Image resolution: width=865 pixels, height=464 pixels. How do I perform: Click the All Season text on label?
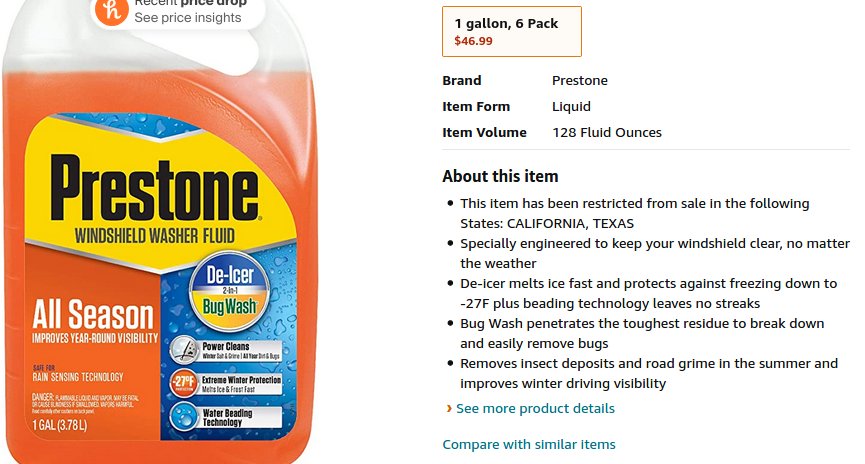click(x=93, y=314)
